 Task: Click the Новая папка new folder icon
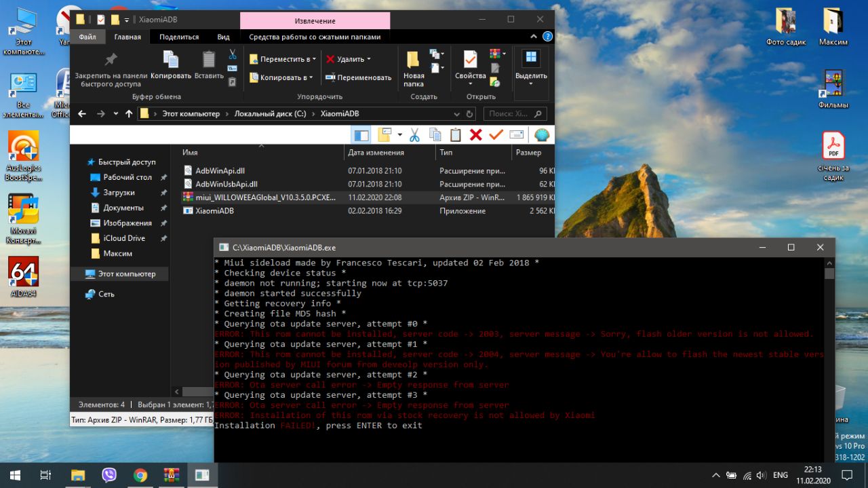point(413,59)
